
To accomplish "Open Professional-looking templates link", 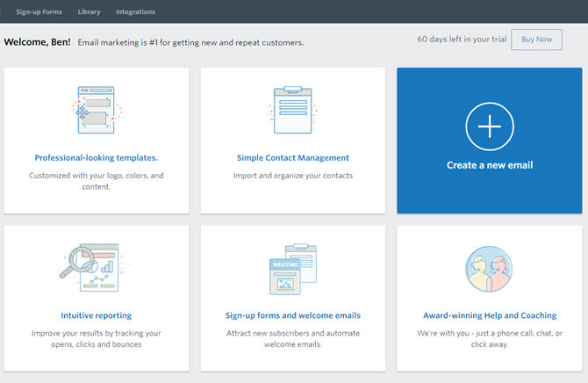I will tap(96, 158).
